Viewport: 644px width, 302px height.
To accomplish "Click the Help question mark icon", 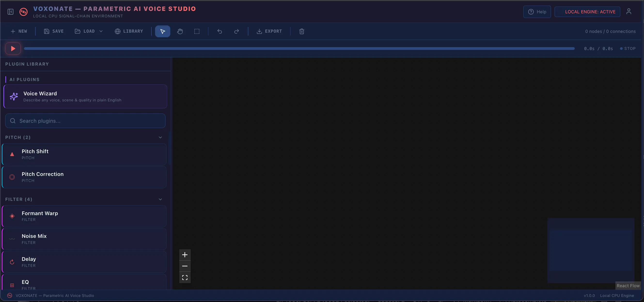I will pyautogui.click(x=531, y=12).
